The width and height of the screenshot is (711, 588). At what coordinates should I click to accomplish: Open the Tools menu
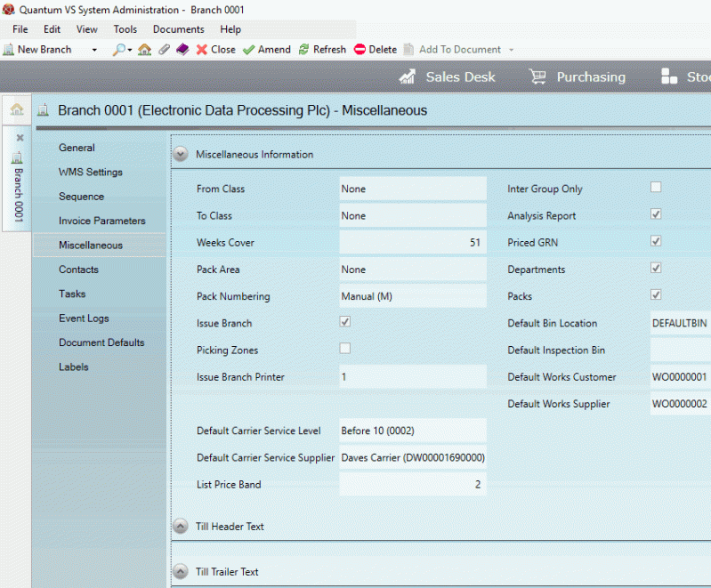(125, 29)
